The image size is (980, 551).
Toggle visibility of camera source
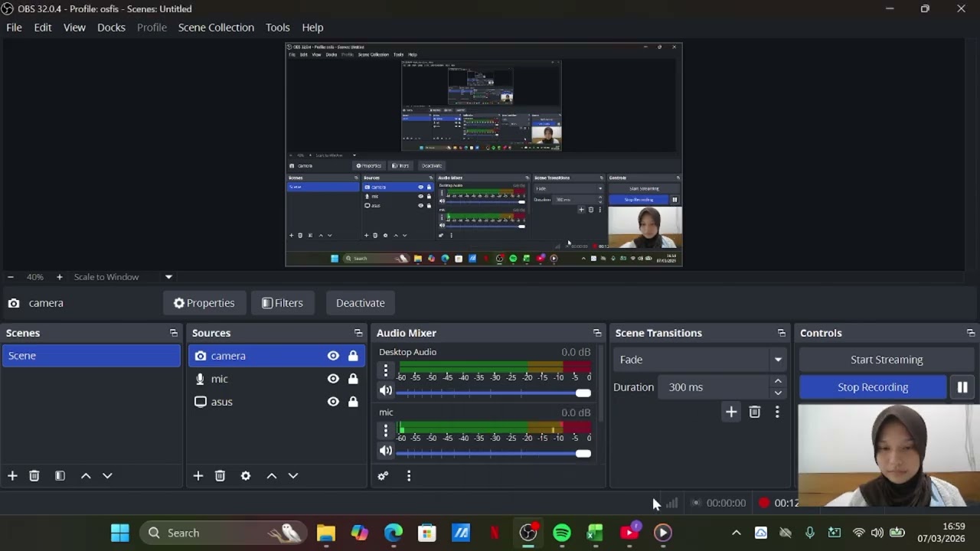click(x=333, y=356)
